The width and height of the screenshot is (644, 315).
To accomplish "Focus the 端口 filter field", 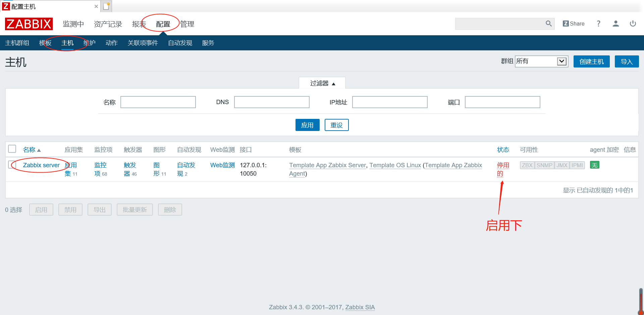I will point(502,102).
